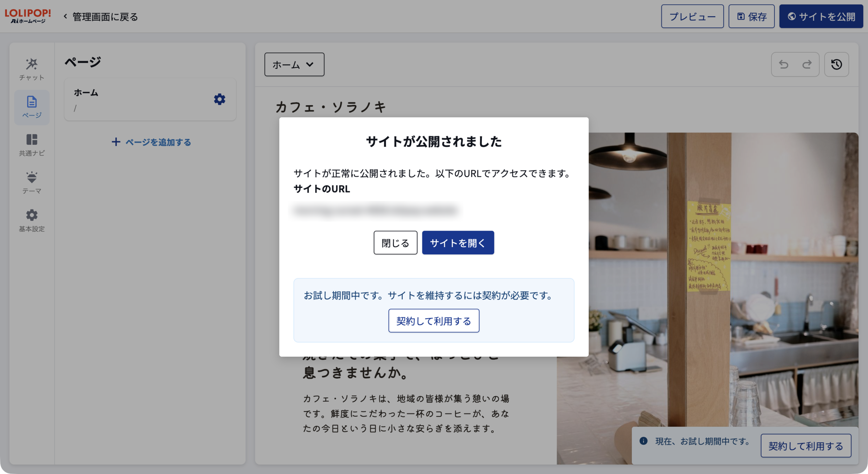Click the info icon in trial notice
Viewport: 868px width, 474px height.
[643, 440]
